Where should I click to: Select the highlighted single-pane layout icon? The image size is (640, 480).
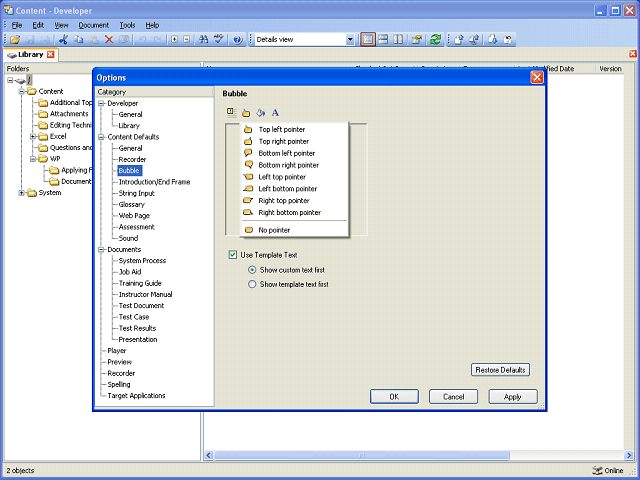tap(368, 39)
